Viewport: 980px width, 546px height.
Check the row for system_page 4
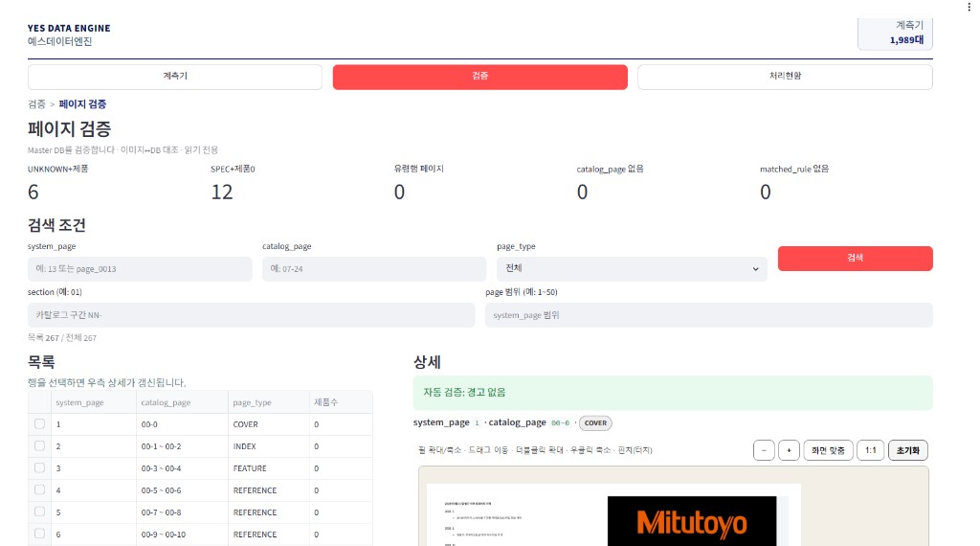(x=39, y=489)
